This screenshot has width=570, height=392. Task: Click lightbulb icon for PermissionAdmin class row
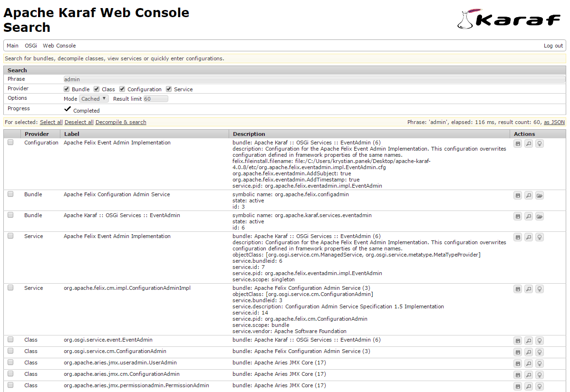540,387
